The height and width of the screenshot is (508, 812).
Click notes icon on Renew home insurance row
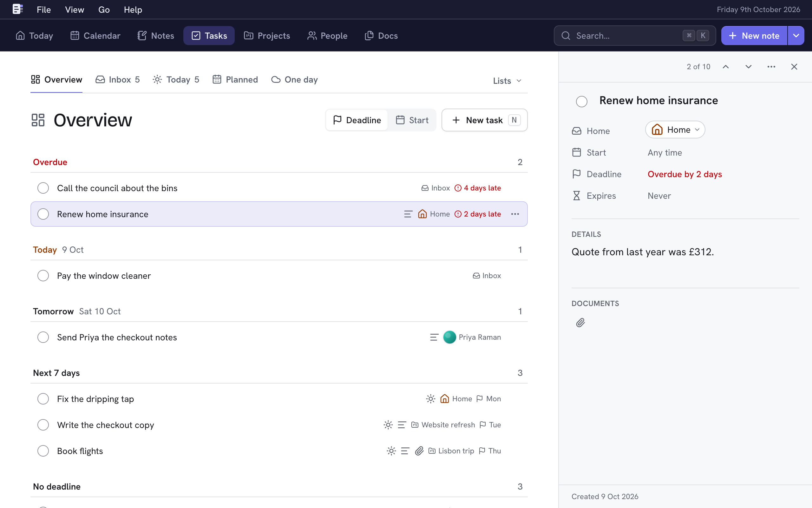(x=408, y=214)
